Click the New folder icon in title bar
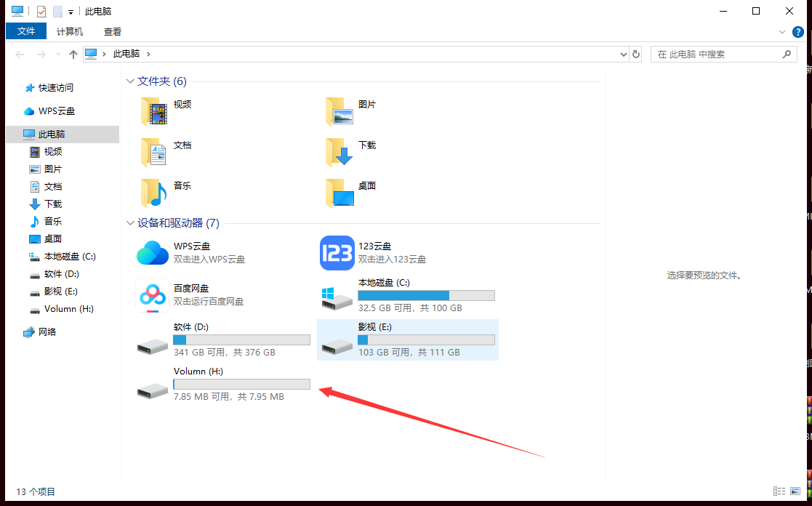Screen dimensions: 812x506 pyautogui.click(x=57, y=12)
